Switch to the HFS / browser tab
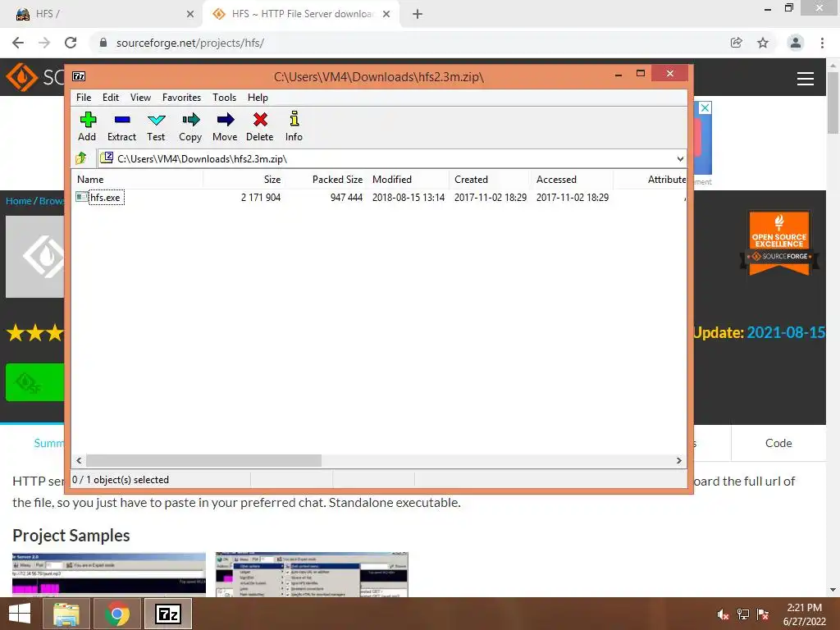 (102, 14)
